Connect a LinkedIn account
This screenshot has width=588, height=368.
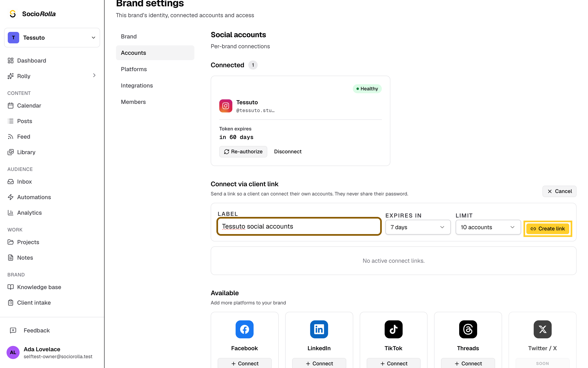[319, 363]
